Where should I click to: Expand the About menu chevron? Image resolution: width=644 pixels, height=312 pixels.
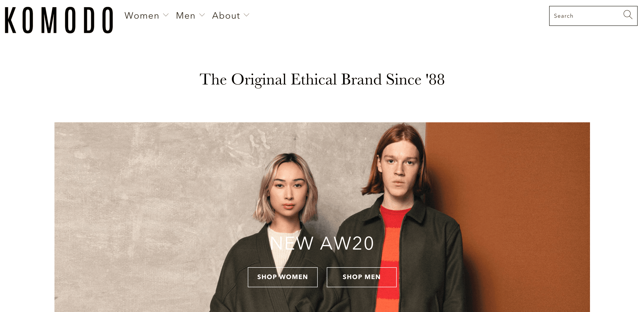pos(246,15)
